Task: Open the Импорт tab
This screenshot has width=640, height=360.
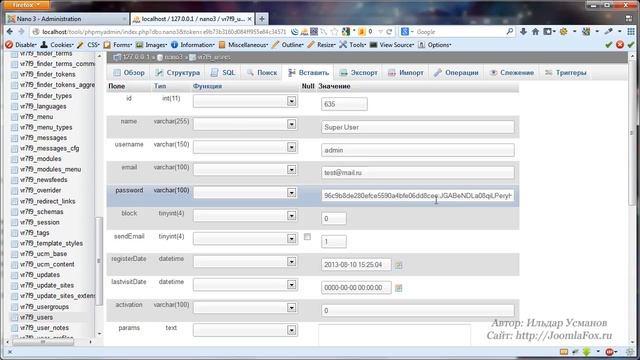Action: click(x=406, y=73)
